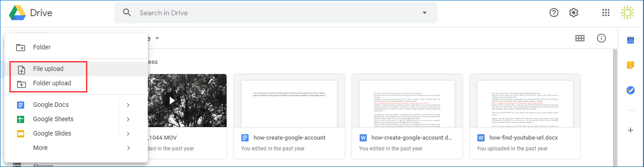Expand the Google Sheets submenu arrow
Viewport: 644px width, 167px height.
(128, 119)
